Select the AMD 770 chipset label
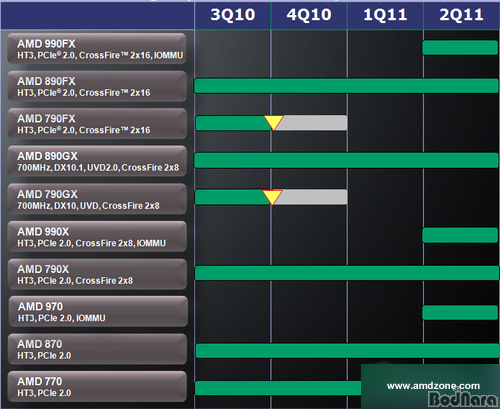The height and width of the screenshot is (409, 500). pos(97,386)
